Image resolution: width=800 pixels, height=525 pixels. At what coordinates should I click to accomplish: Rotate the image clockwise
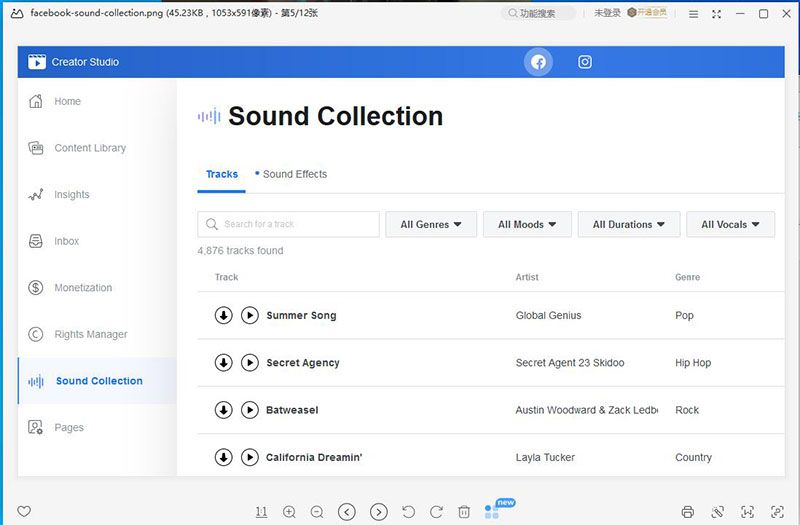(436, 511)
